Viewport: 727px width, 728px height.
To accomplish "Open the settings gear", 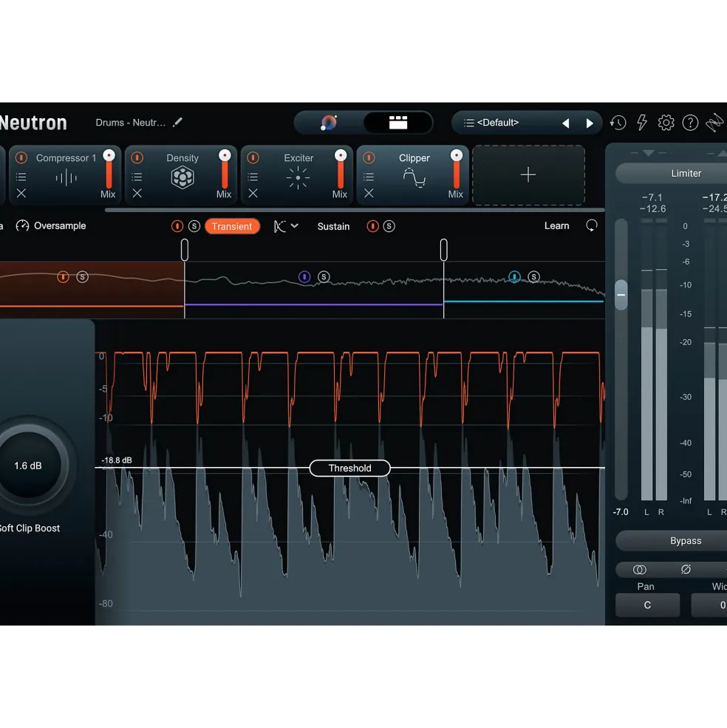I will (x=666, y=123).
